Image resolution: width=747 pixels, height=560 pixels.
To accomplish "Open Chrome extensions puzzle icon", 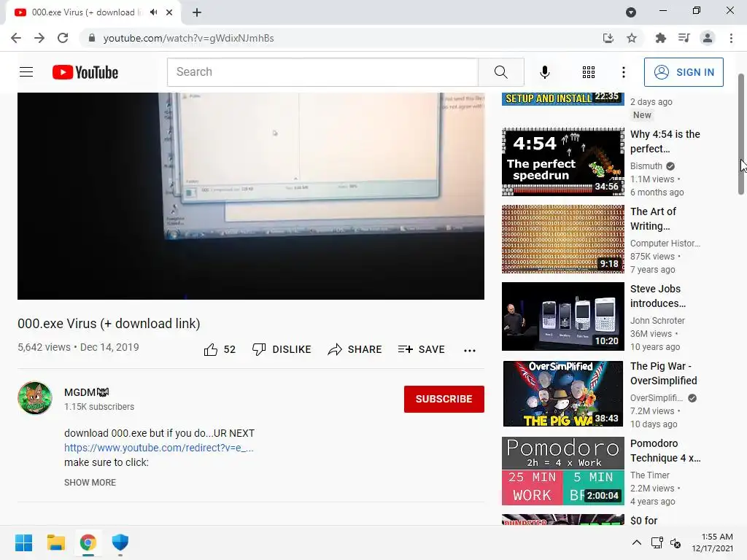I will click(x=660, y=38).
